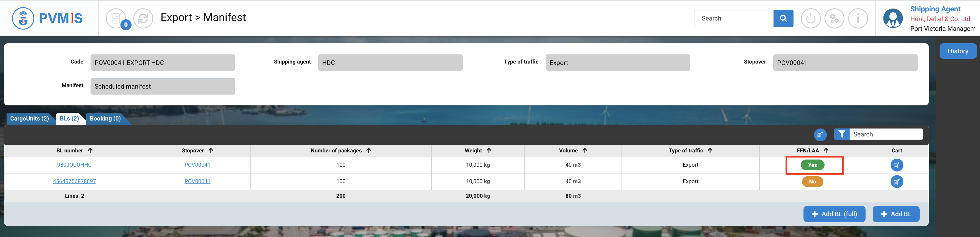Click the Add BL (full) button

834,214
